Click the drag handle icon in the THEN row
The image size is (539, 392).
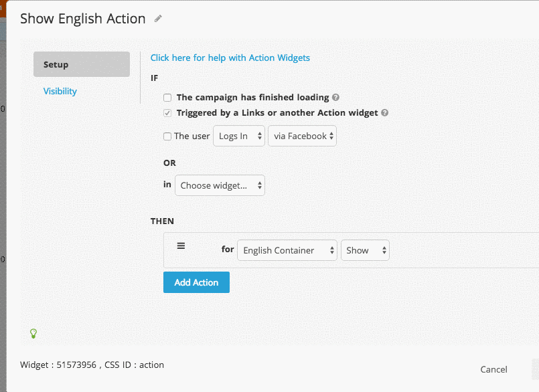181,246
